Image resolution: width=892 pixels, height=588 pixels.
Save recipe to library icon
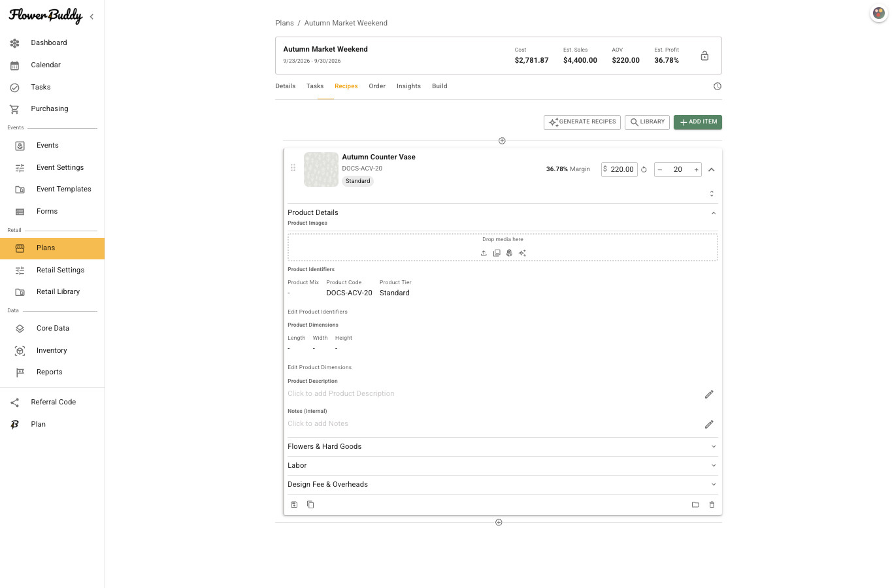tap(294, 504)
